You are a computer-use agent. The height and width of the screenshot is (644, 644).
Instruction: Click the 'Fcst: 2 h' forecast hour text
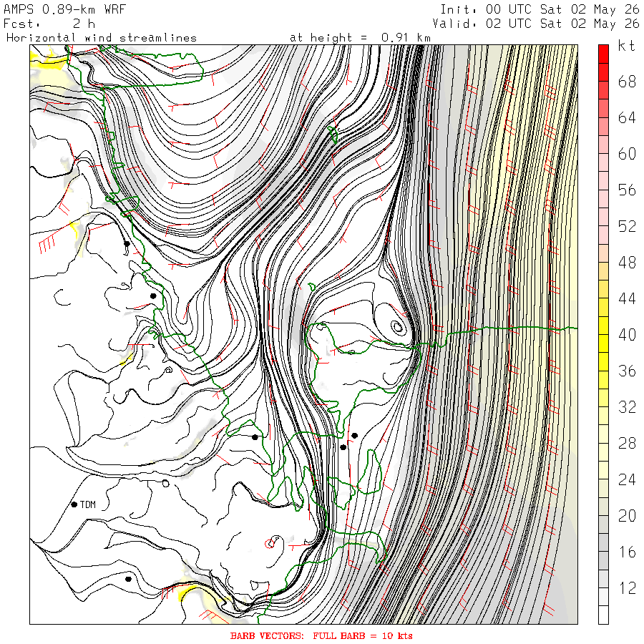(x=49, y=24)
